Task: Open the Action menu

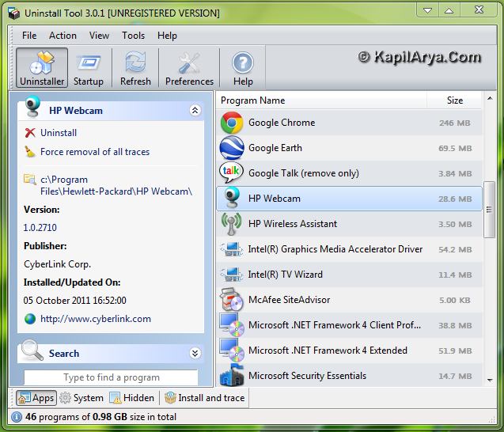Action: (63, 36)
